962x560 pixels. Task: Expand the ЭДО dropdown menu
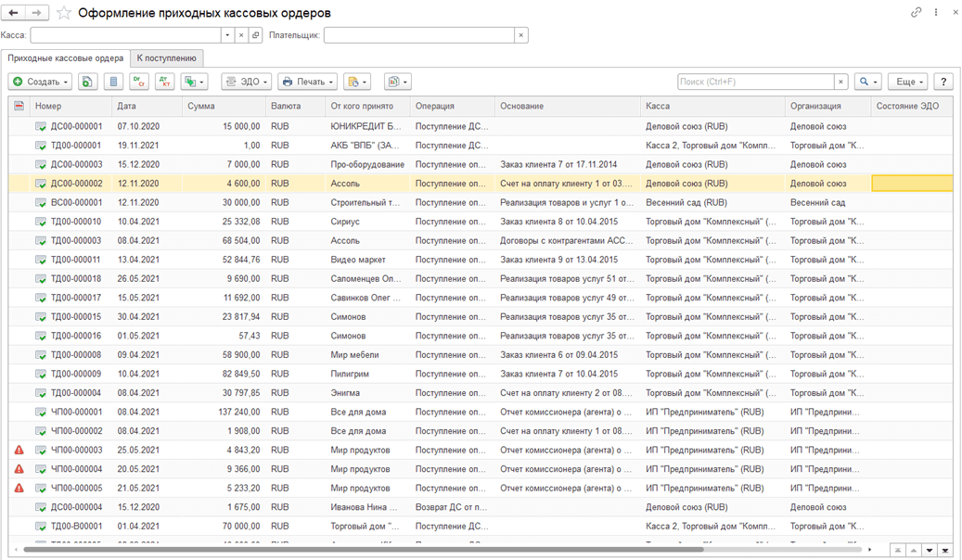(x=246, y=82)
